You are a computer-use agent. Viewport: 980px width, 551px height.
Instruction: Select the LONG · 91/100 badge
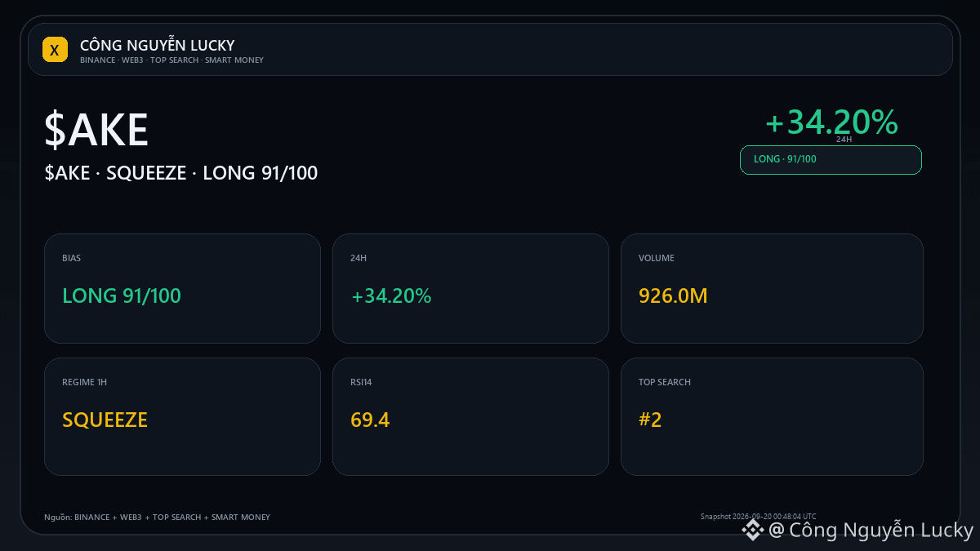pyautogui.click(x=831, y=159)
